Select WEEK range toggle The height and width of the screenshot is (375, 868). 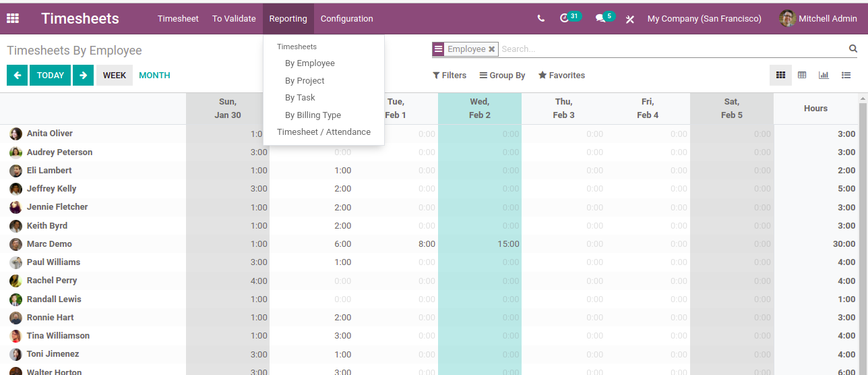tap(115, 75)
